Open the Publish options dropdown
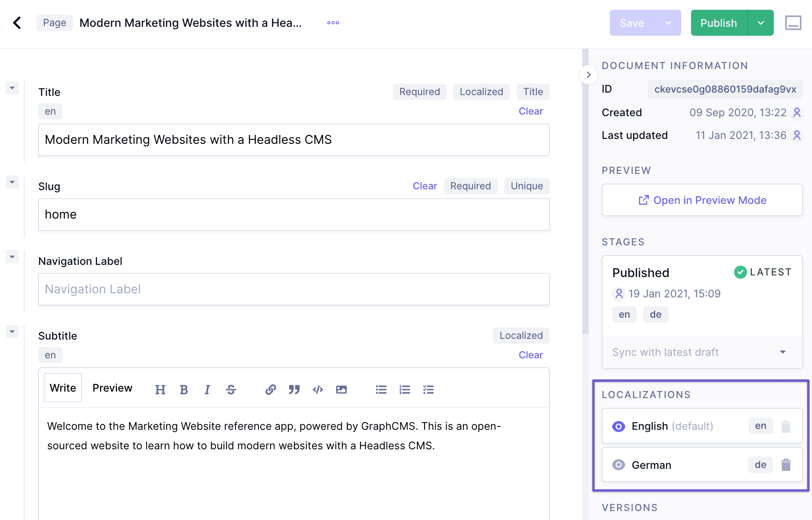Screen dimensions: 812x520 [x=761, y=23]
